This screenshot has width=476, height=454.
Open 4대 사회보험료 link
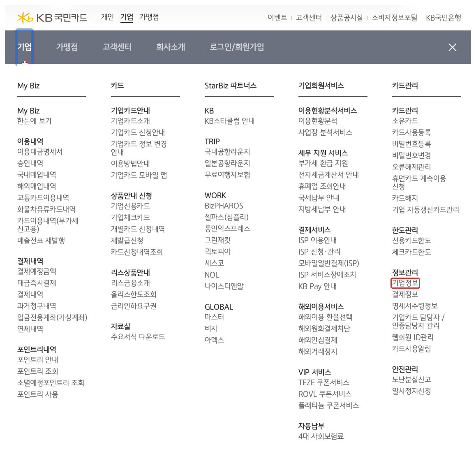(321, 436)
